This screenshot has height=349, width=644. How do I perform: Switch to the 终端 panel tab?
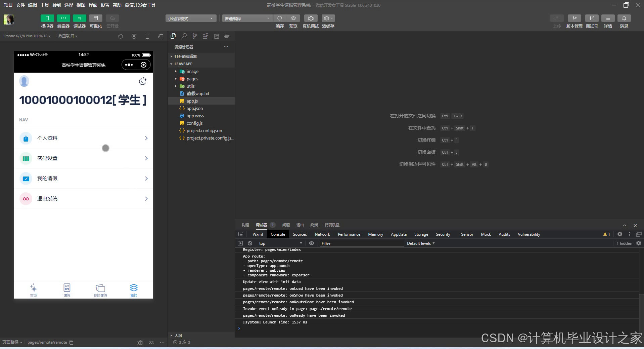click(x=314, y=225)
